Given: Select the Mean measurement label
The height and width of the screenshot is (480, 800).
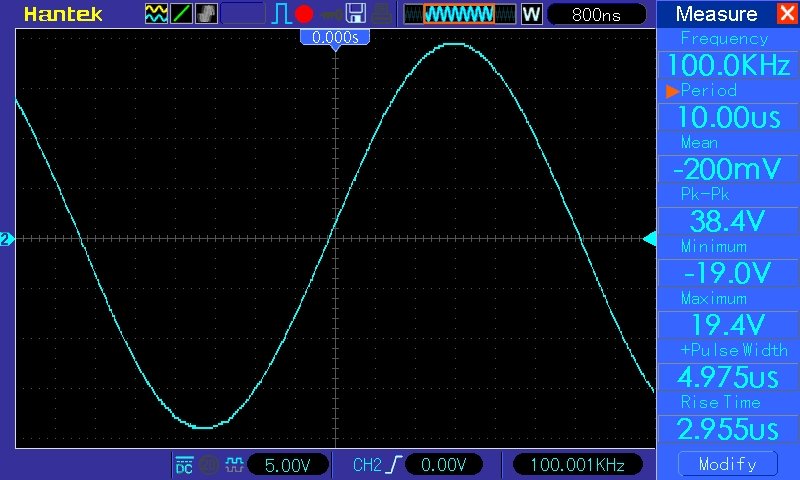Looking at the screenshot, I should [x=699, y=143].
